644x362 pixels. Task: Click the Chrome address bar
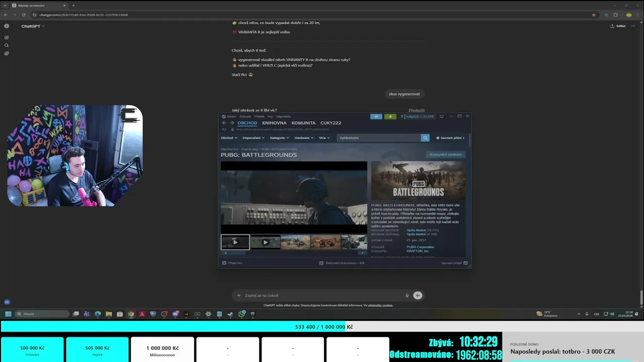312,15
